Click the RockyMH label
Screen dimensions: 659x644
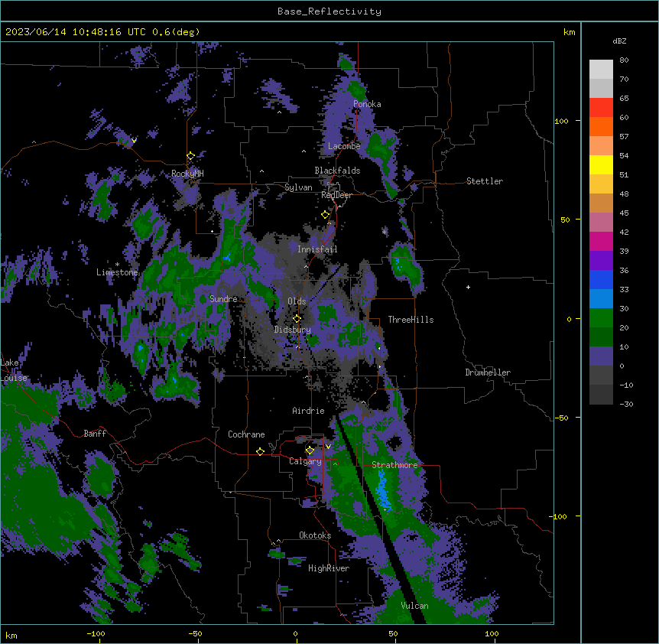(x=187, y=174)
